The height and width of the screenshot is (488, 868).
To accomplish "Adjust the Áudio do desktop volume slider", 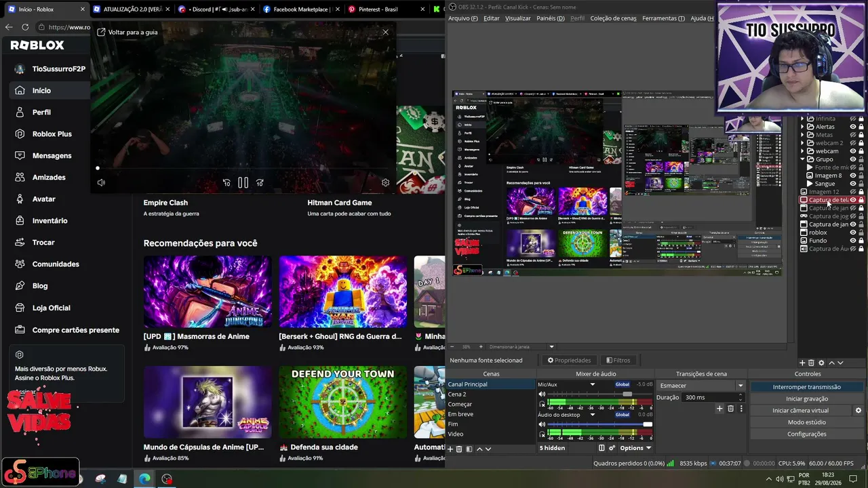I will point(599,424).
